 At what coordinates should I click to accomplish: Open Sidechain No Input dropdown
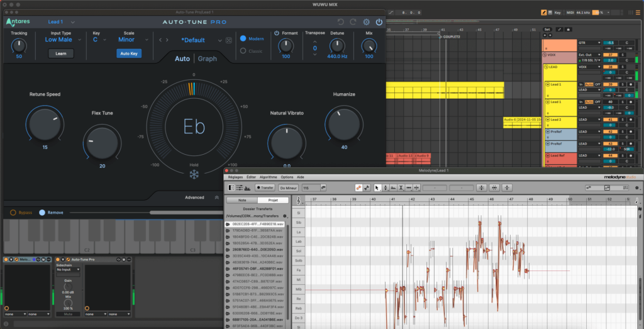tap(68, 270)
